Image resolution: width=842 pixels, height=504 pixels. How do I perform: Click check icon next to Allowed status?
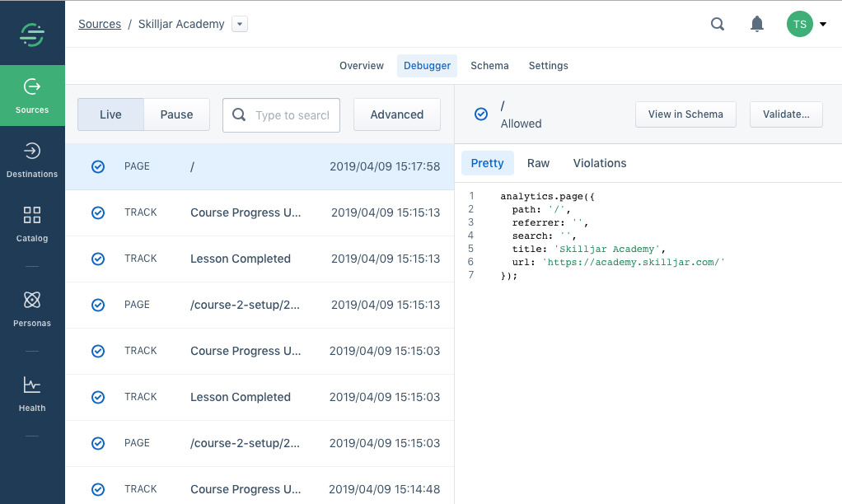coord(481,114)
